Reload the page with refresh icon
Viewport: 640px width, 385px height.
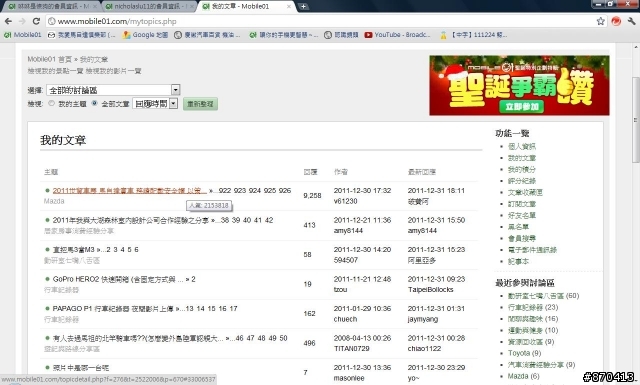[36, 21]
